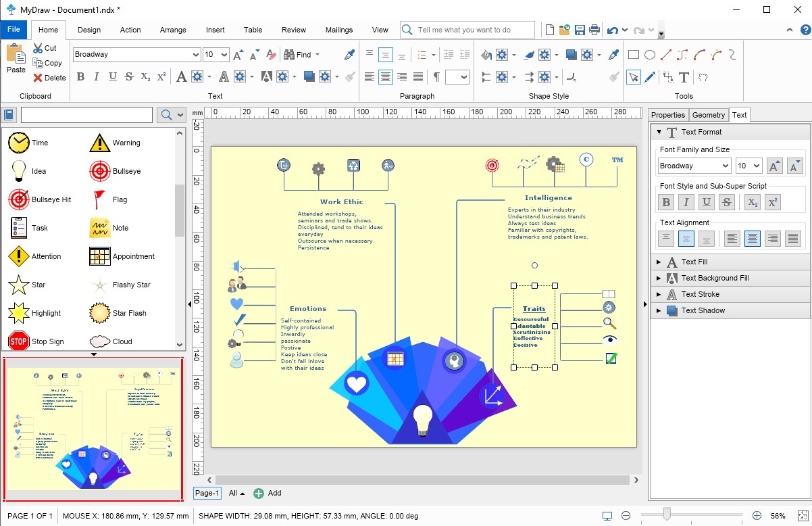Open panel font family Broadway dropdown
This screenshot has height=526, width=812.
tap(726, 166)
